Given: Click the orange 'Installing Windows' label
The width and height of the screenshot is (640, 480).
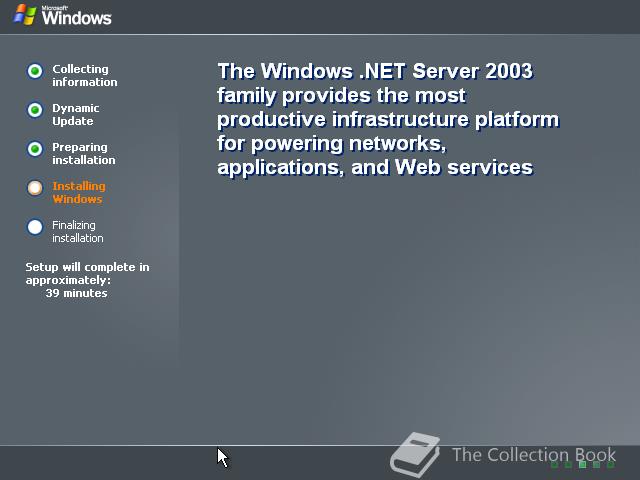Looking at the screenshot, I should (79, 192).
